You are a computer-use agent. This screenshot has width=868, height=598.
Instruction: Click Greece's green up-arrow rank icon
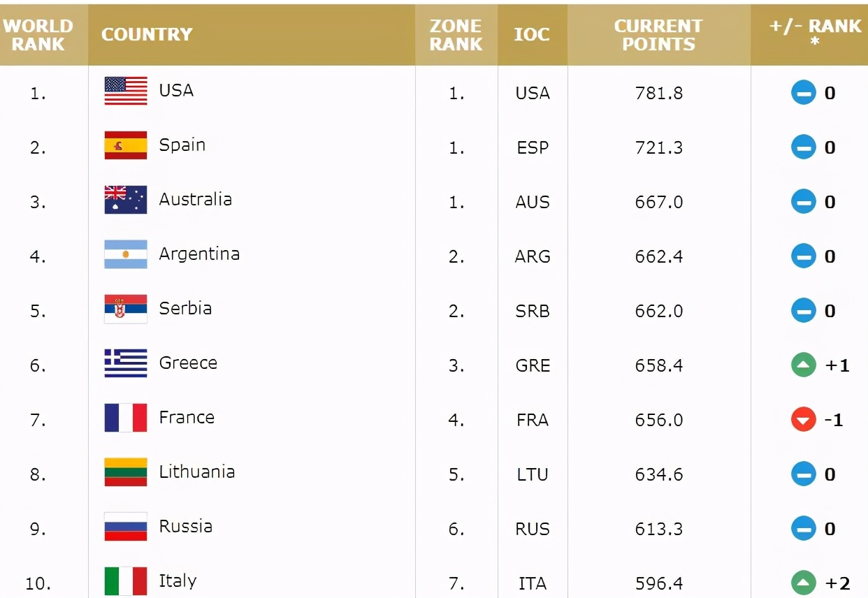point(804,365)
